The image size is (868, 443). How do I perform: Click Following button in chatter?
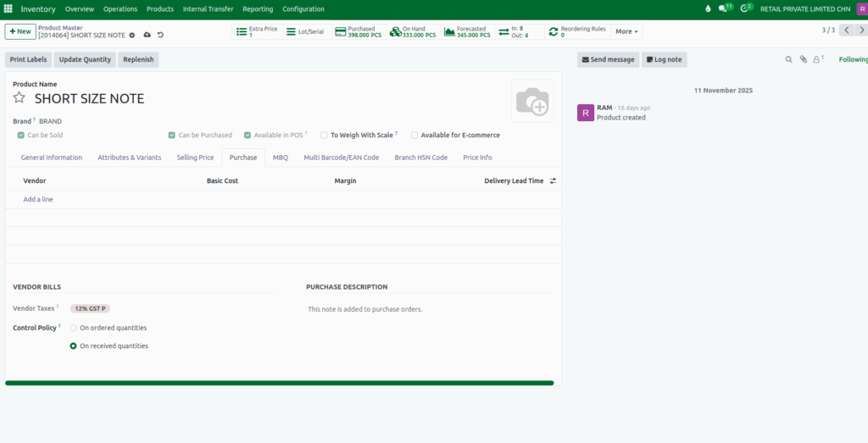(853, 60)
